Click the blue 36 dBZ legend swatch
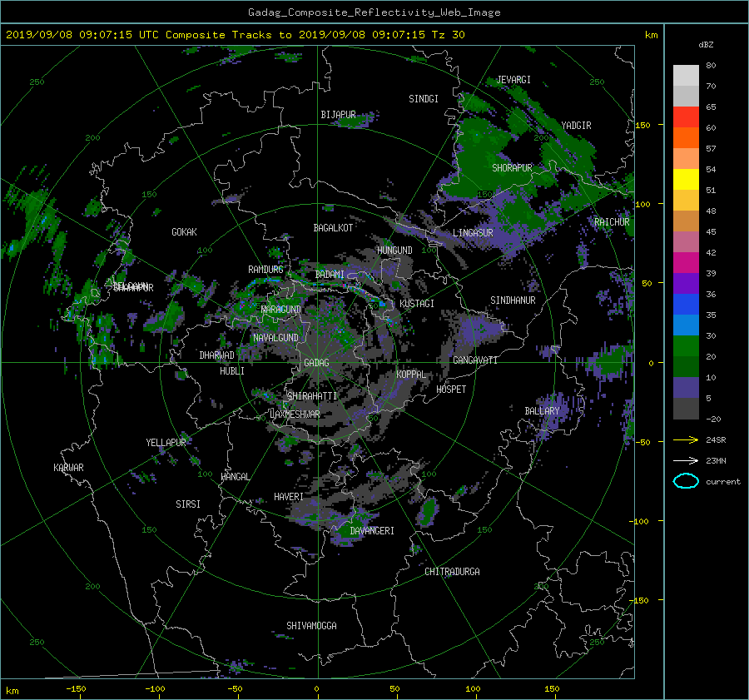Screen dimensions: 749x700 (686, 304)
